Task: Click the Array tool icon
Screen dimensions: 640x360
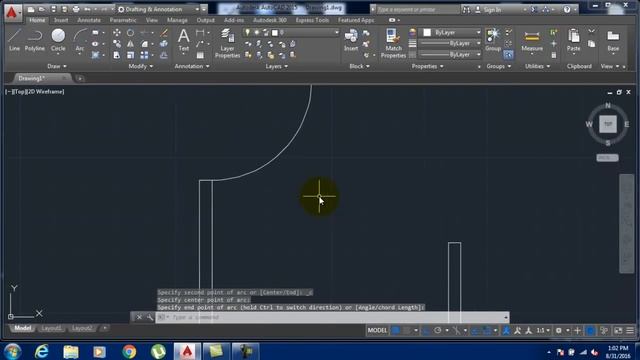Action: tap(144, 55)
